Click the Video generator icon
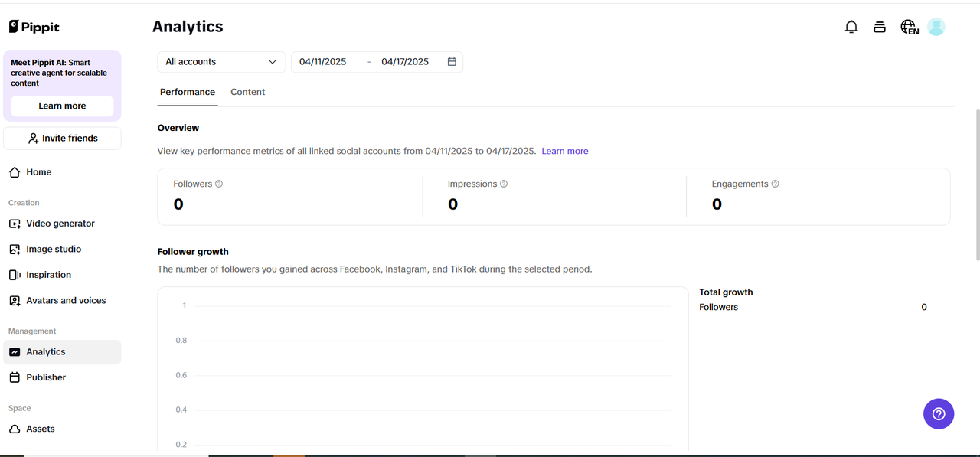 (15, 224)
